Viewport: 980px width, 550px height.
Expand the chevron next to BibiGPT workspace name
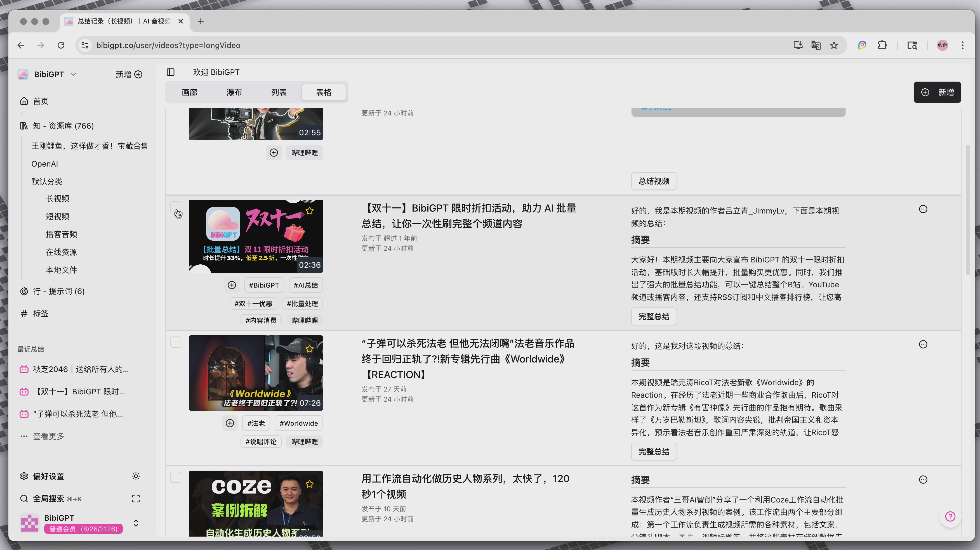(x=73, y=74)
